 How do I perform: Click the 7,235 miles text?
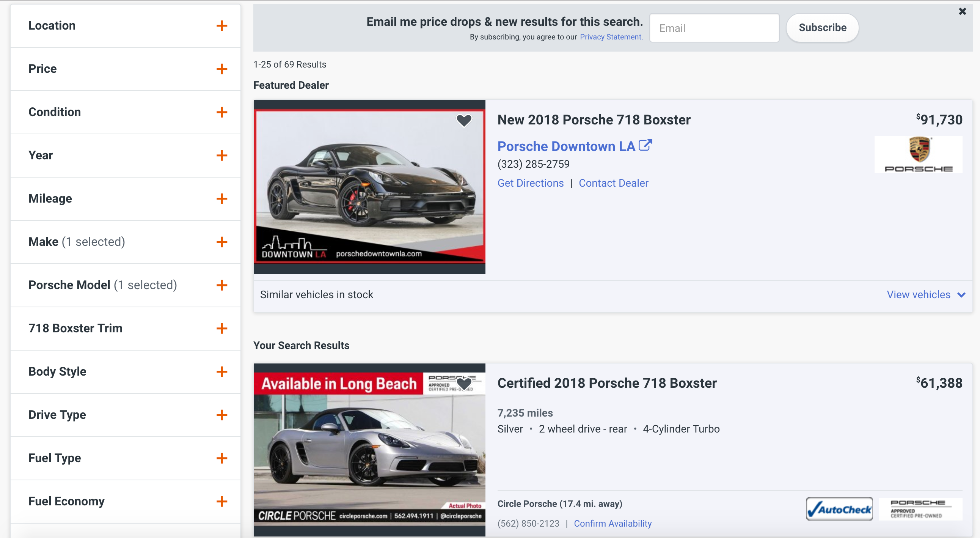pyautogui.click(x=525, y=413)
